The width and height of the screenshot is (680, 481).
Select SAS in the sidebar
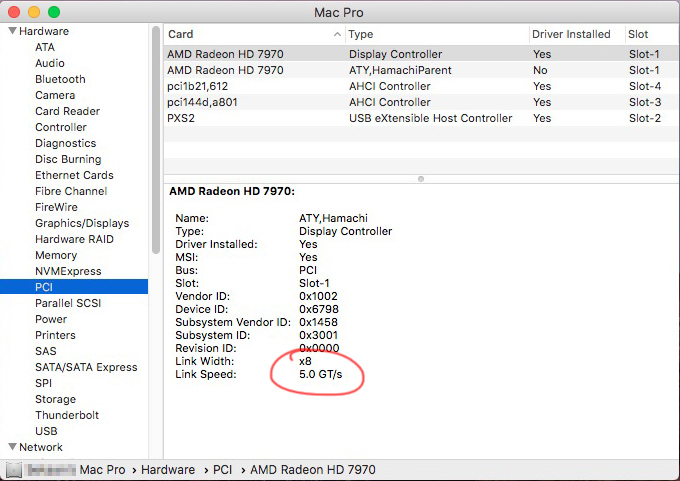pyautogui.click(x=46, y=351)
